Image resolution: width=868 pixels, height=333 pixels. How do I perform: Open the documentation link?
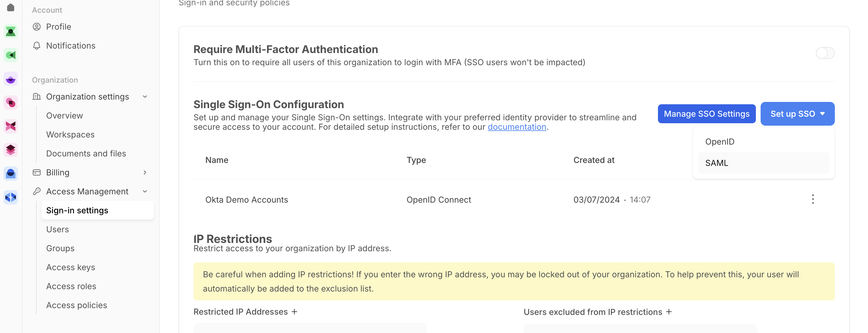click(x=517, y=127)
